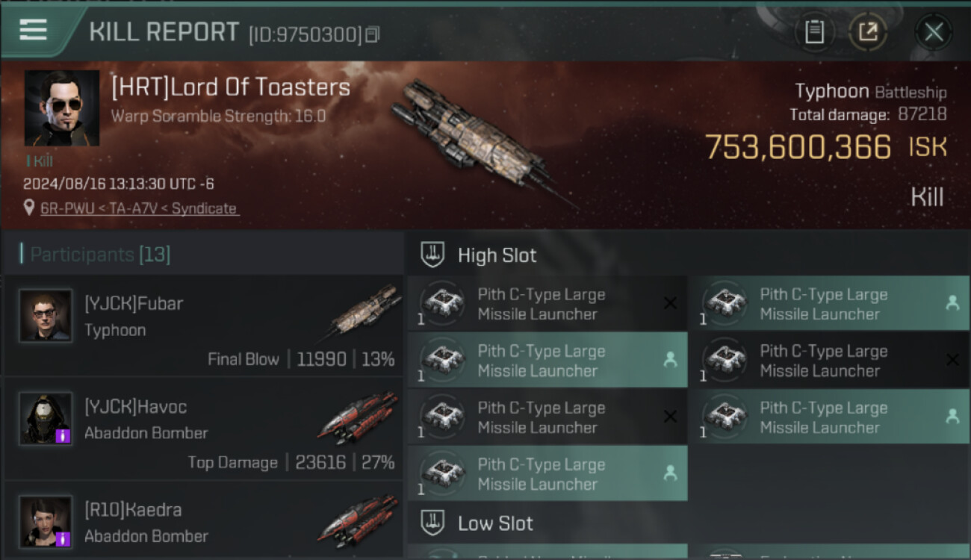Open the 6R-PWU Syndicate location link

(140, 209)
